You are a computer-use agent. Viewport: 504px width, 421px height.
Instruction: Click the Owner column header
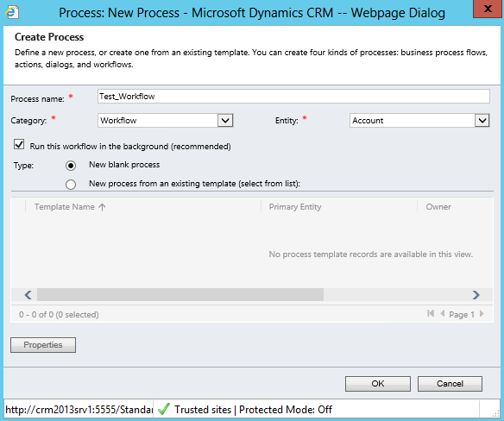coord(438,207)
